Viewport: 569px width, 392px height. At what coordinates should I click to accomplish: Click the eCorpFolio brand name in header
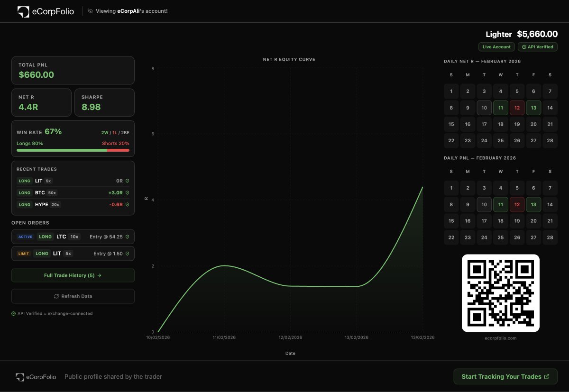click(x=53, y=12)
